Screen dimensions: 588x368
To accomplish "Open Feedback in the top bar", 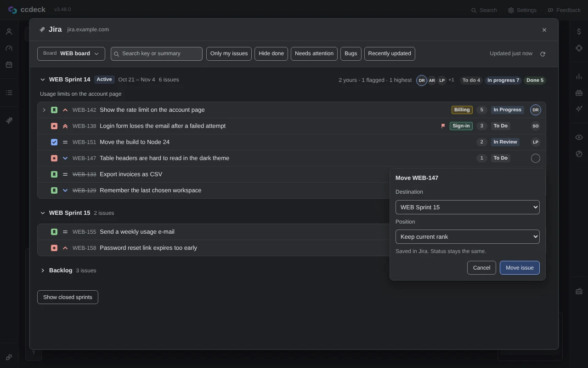I will click(564, 10).
